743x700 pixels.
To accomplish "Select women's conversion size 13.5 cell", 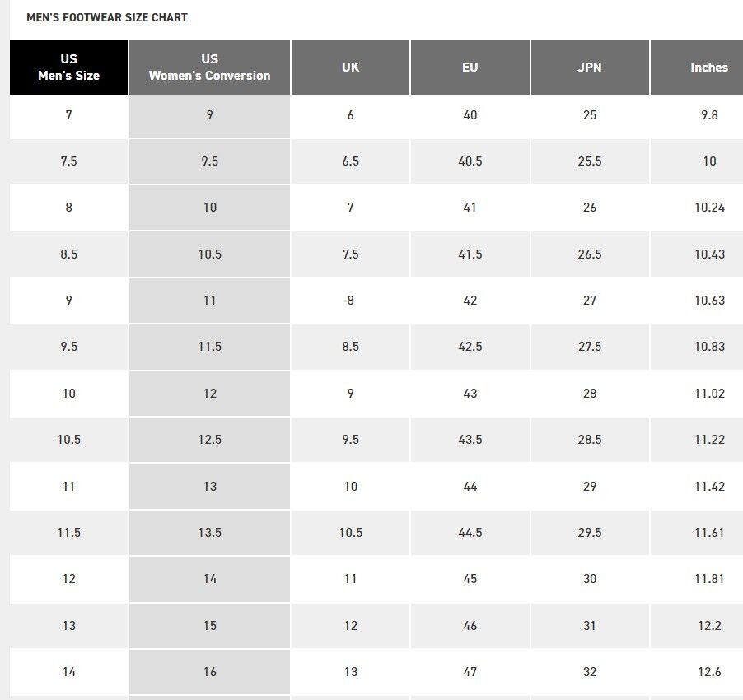I will point(209,533).
